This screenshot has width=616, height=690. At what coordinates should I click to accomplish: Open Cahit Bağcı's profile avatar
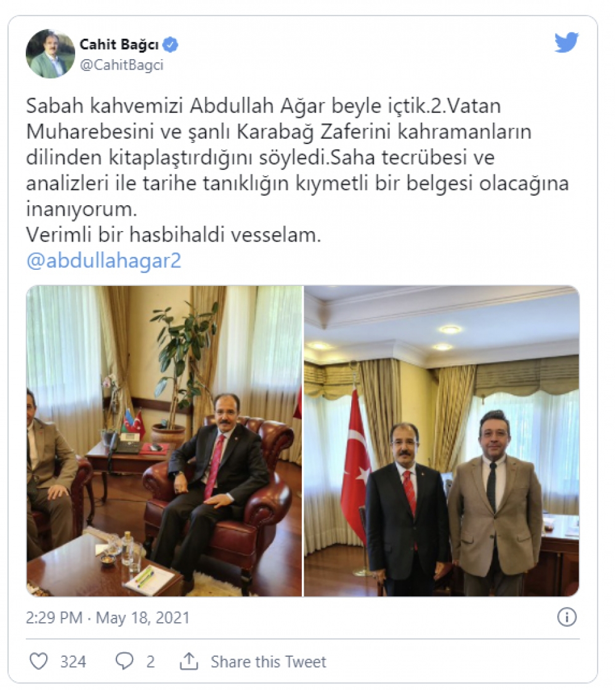[50, 54]
